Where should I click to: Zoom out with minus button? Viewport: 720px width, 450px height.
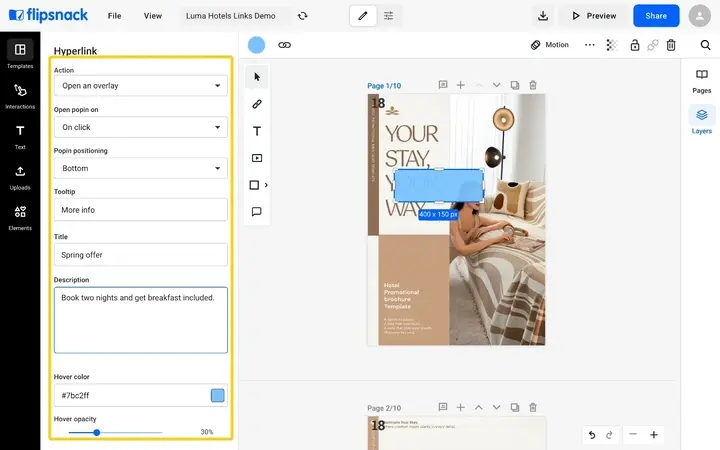click(x=633, y=434)
